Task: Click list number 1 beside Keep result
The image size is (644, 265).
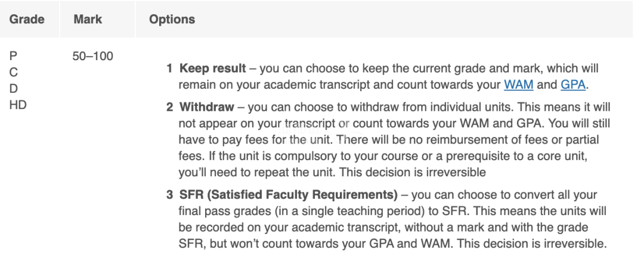Action: pos(169,68)
